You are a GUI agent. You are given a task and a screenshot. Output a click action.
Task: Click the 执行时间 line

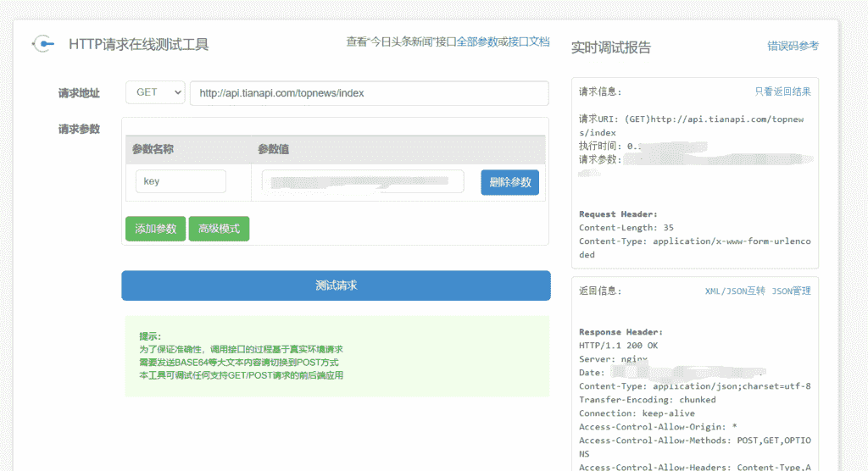tap(610, 146)
